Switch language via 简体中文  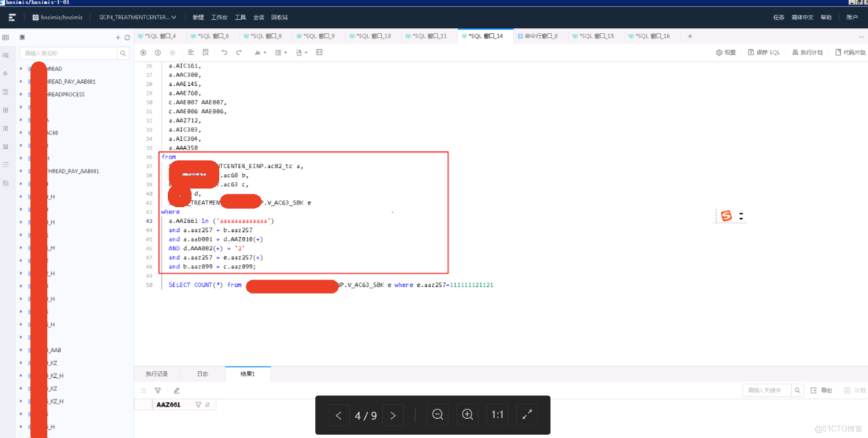click(x=803, y=17)
